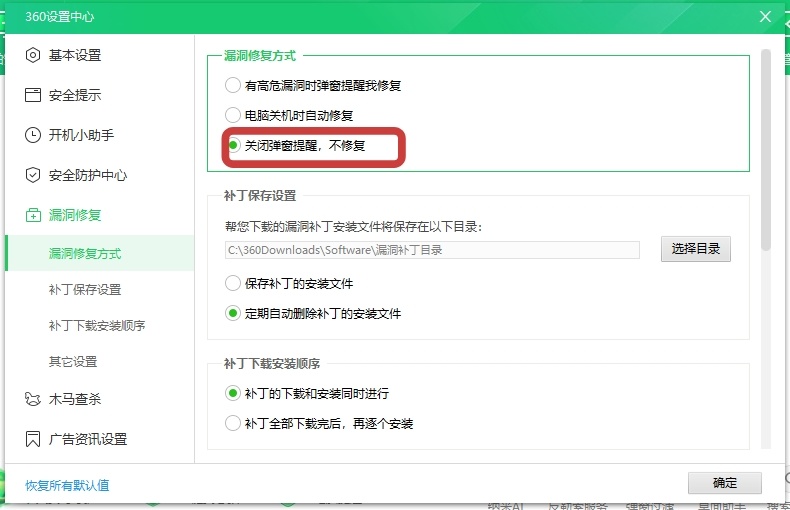Click the 广告资讯设置 bookmark icon
The width and height of the screenshot is (790, 510).
33,439
